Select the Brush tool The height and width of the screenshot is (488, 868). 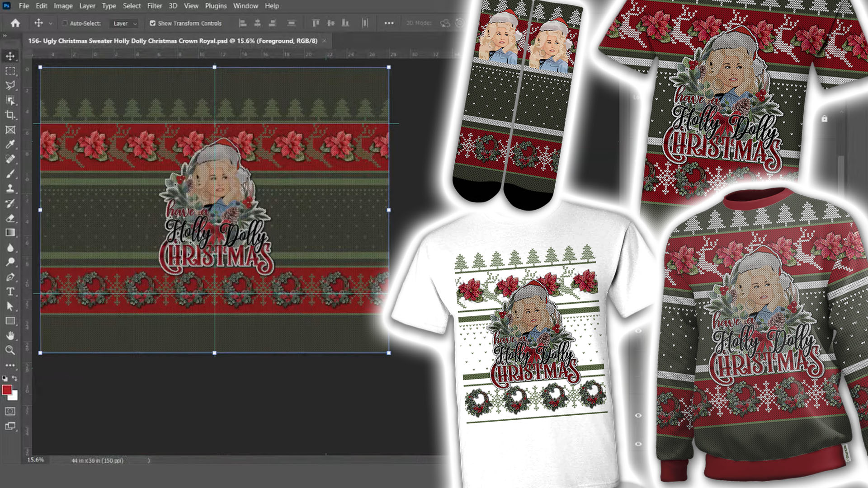(10, 174)
